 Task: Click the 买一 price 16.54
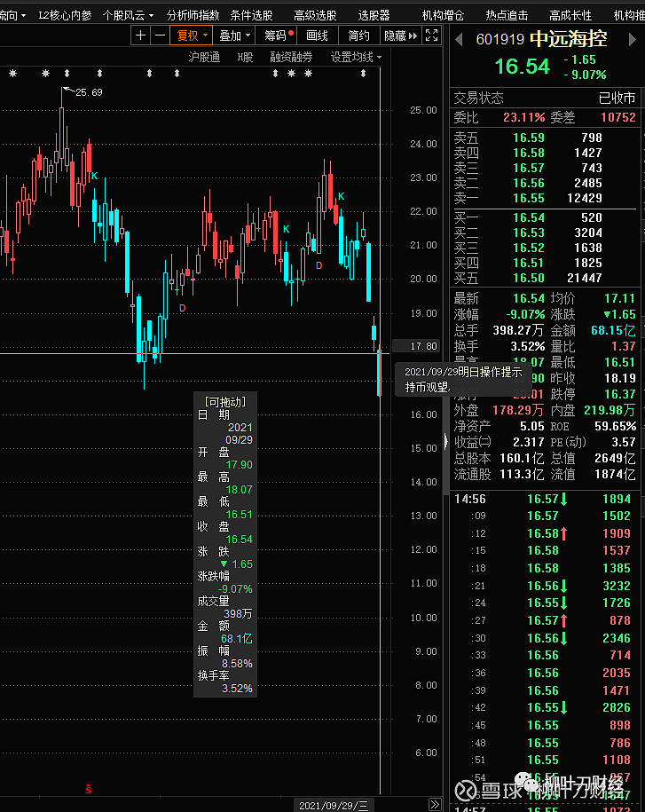click(529, 217)
